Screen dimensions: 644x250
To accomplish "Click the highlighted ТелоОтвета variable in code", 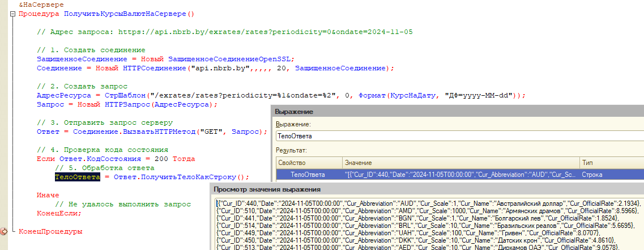I will coord(78,177).
